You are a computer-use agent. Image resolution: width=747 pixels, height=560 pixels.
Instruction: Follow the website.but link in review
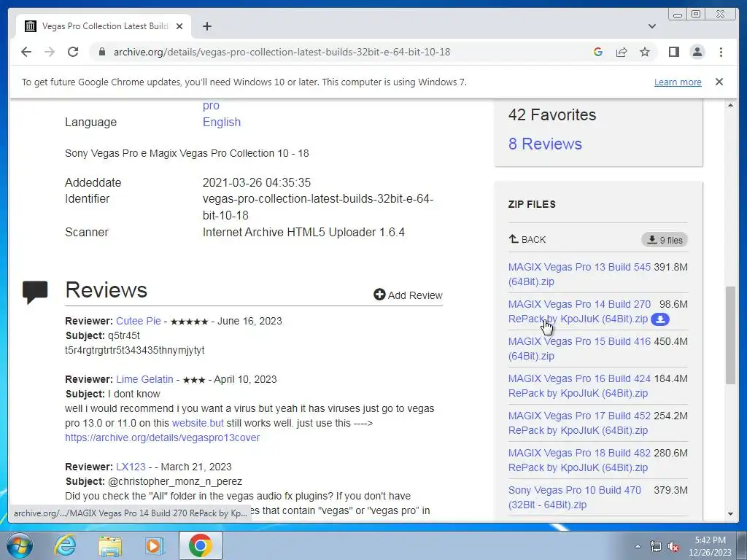tap(198, 423)
